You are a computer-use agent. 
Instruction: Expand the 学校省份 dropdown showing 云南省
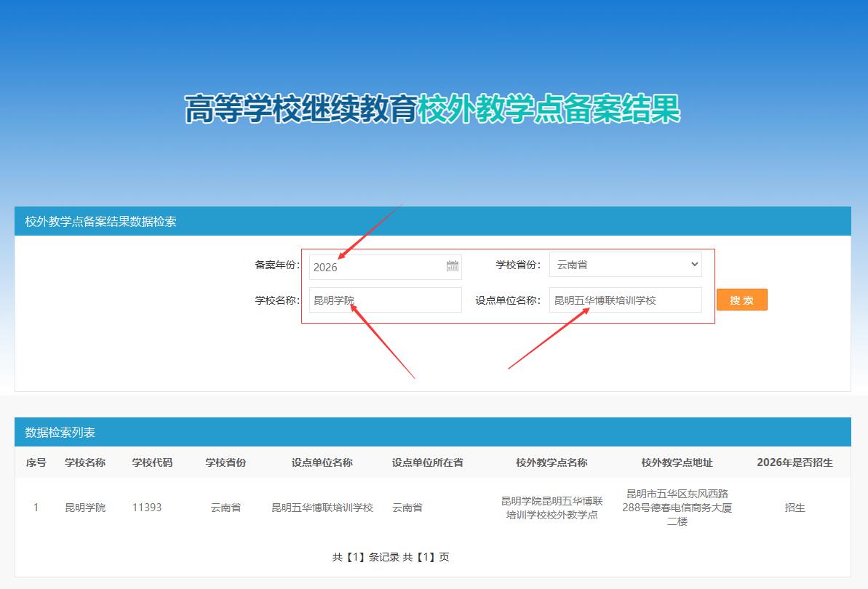[626, 265]
